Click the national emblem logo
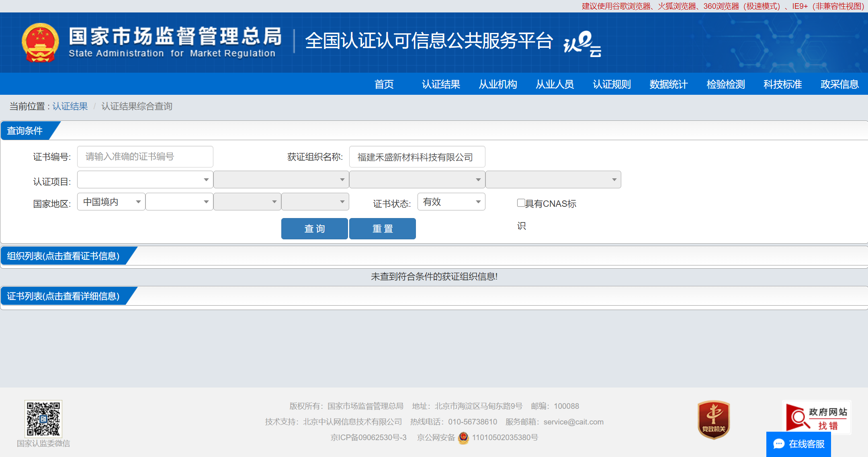This screenshot has height=457, width=868. pyautogui.click(x=40, y=43)
